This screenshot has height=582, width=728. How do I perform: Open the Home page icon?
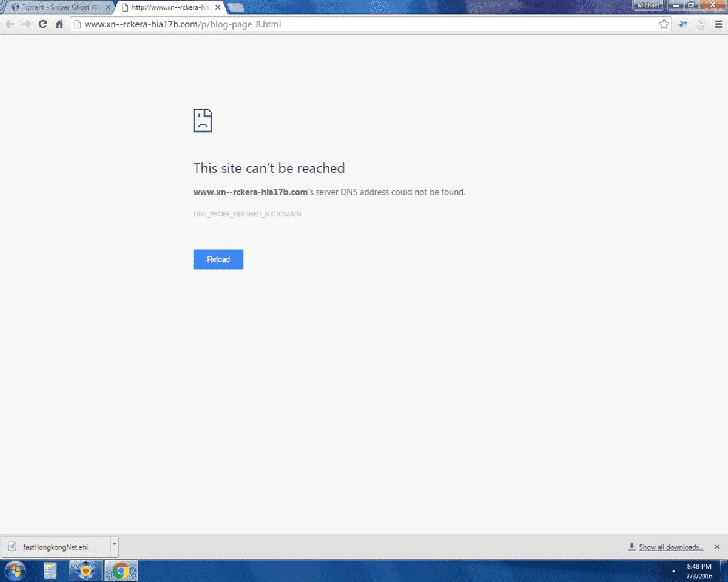pos(59,24)
